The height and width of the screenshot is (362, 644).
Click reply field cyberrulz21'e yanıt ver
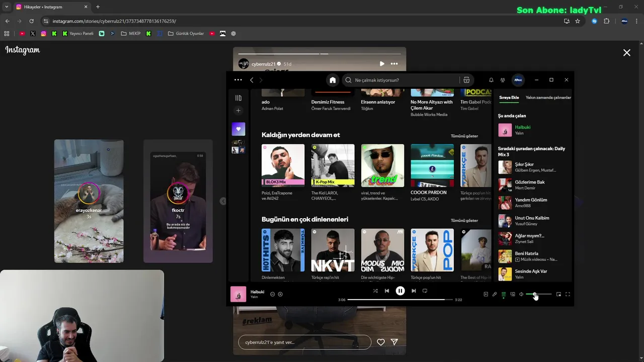point(305,342)
